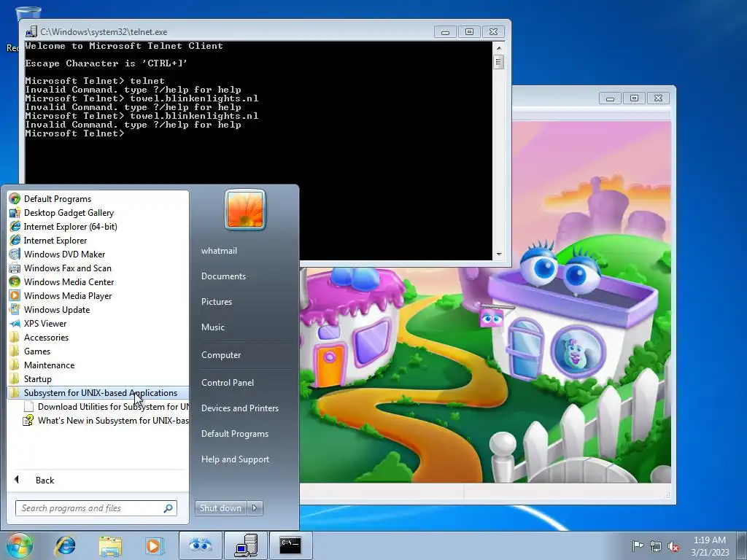The width and height of the screenshot is (747, 560).
Task: Click telnet window scrollbar down arrow
Action: [x=499, y=254]
